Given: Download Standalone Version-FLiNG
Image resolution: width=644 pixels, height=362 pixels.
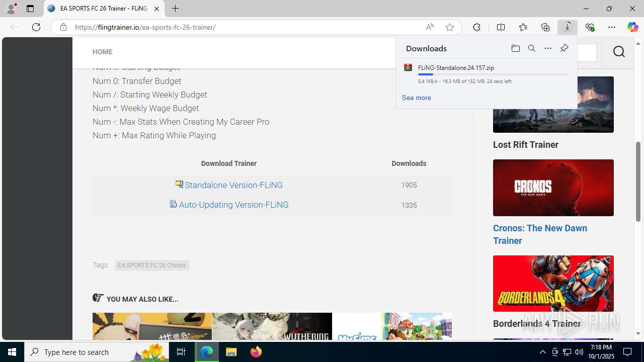Looking at the screenshot, I should tap(233, 185).
